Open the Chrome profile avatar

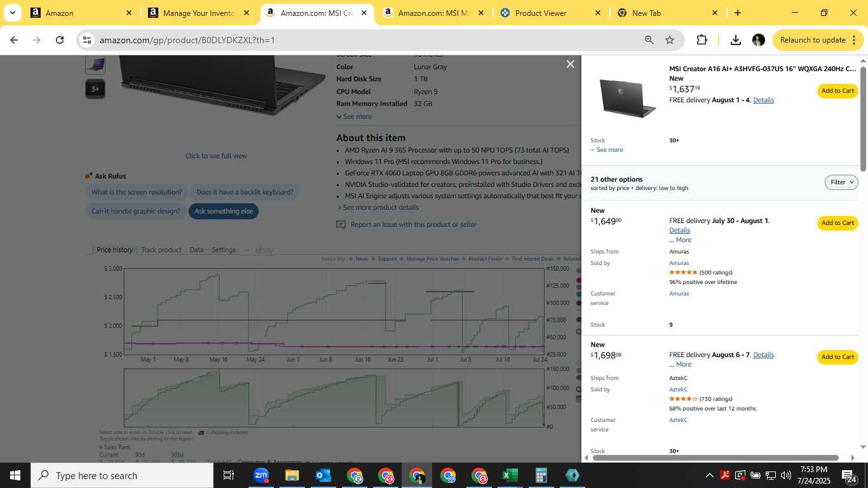click(x=758, y=40)
